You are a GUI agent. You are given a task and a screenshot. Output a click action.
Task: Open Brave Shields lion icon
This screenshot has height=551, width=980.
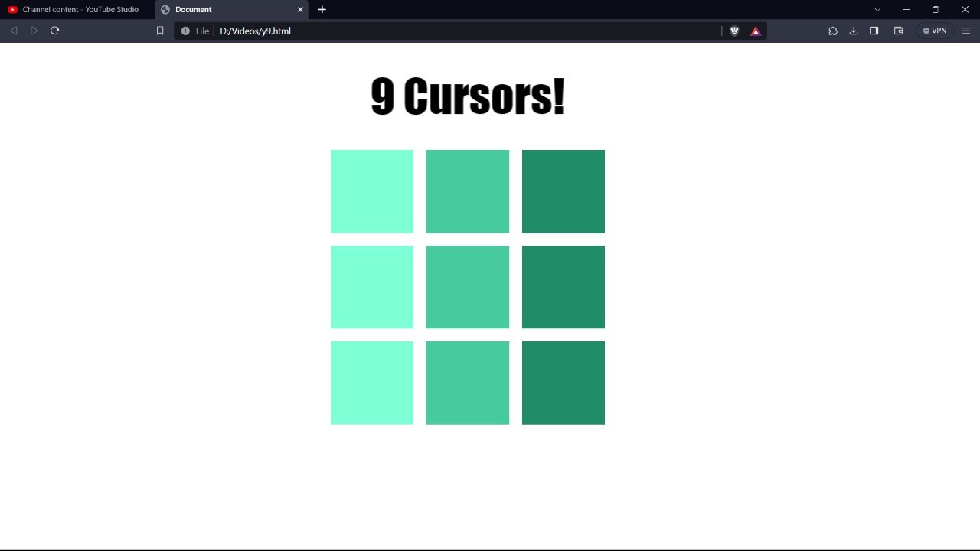[734, 31]
